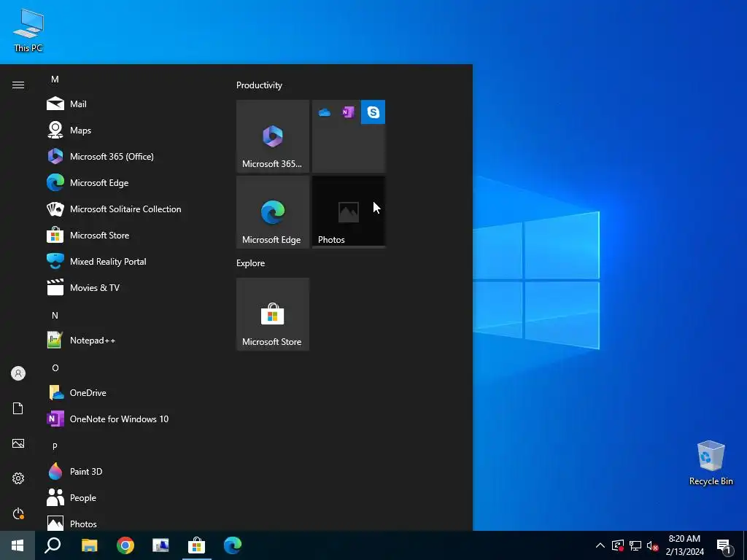Image resolution: width=747 pixels, height=560 pixels.
Task: Launch Maps from the Start menu list
Action: (127, 130)
